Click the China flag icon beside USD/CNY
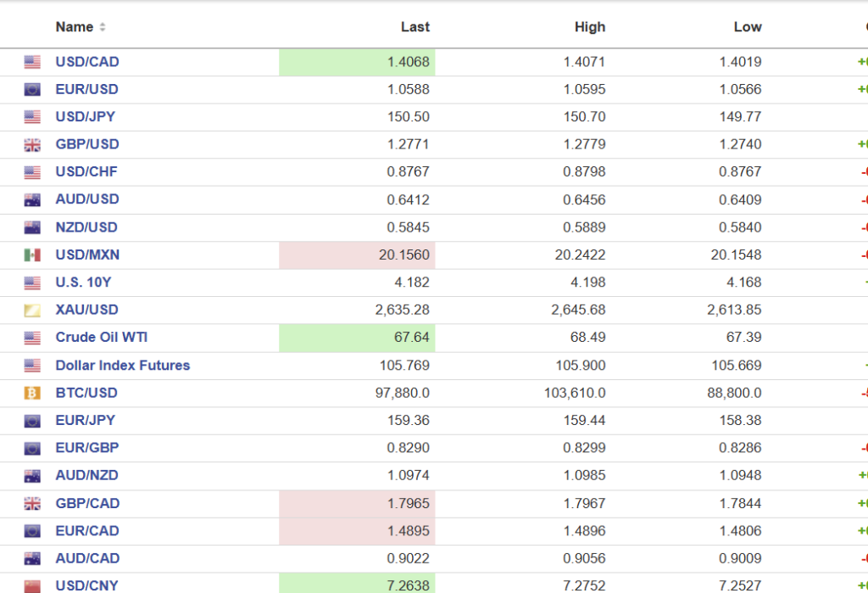This screenshot has height=593, width=868. tap(32, 586)
